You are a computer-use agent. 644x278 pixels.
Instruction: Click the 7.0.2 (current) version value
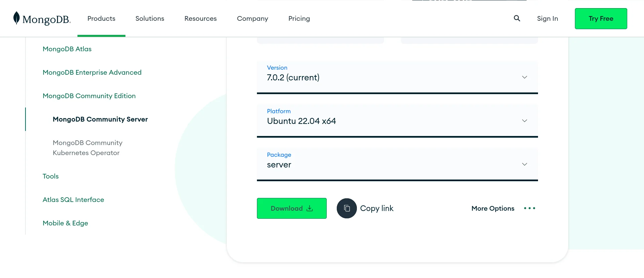[293, 77]
